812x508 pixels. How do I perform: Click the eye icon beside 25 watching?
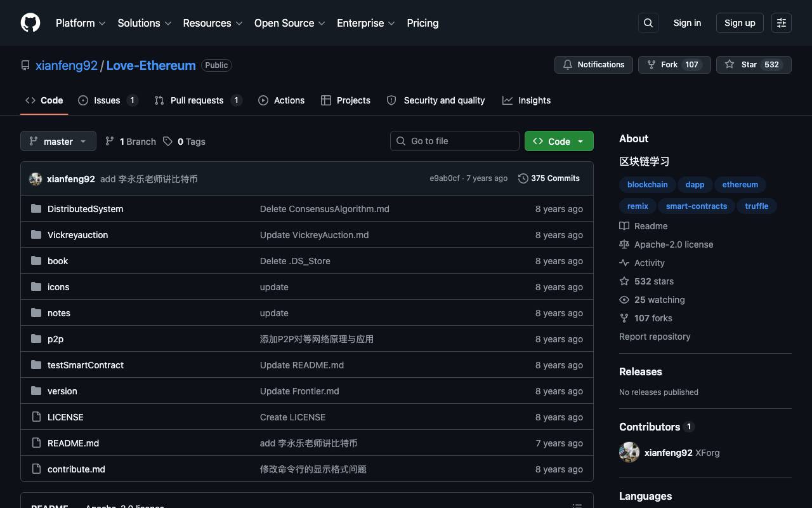pyautogui.click(x=624, y=300)
